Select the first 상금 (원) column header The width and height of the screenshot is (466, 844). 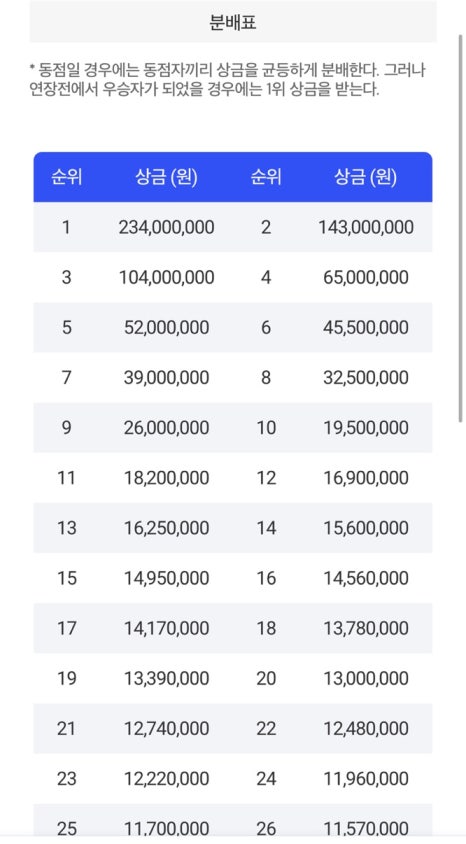(x=166, y=177)
